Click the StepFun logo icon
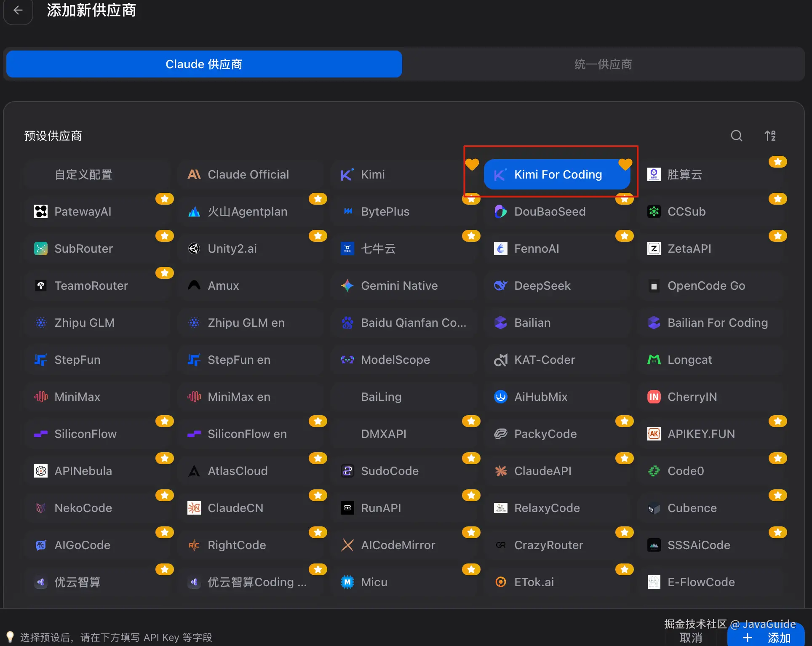This screenshot has height=646, width=812. pyautogui.click(x=41, y=360)
